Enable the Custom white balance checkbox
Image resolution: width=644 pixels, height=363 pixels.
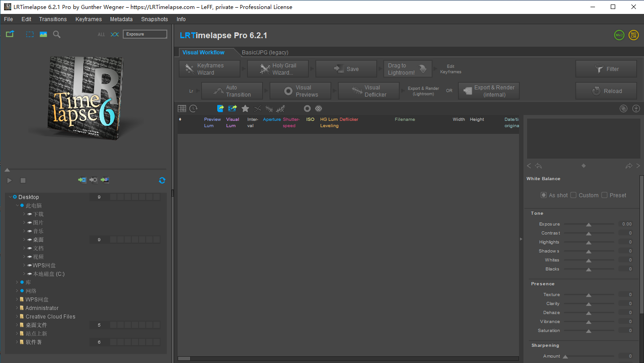573,195
